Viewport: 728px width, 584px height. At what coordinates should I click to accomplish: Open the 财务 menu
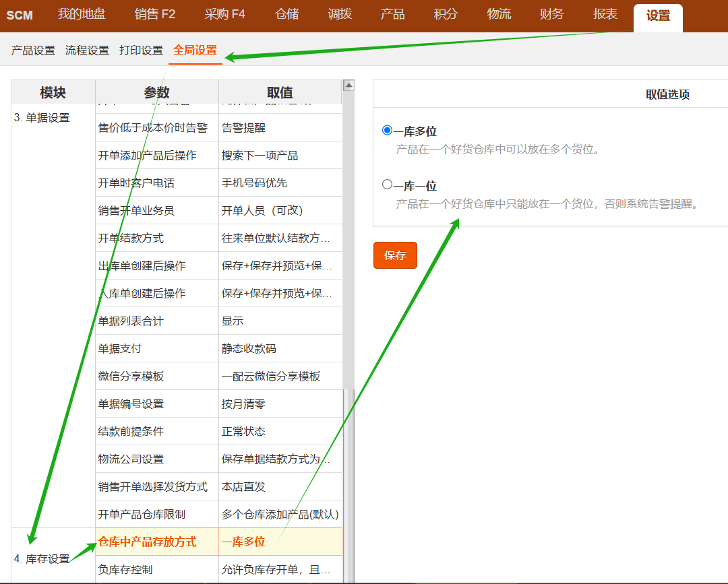(551, 14)
